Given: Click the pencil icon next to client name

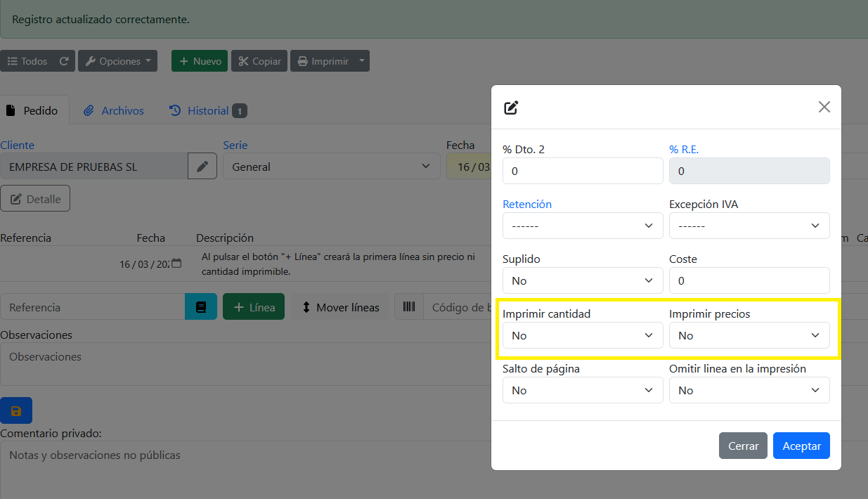Looking at the screenshot, I should pyautogui.click(x=202, y=167).
